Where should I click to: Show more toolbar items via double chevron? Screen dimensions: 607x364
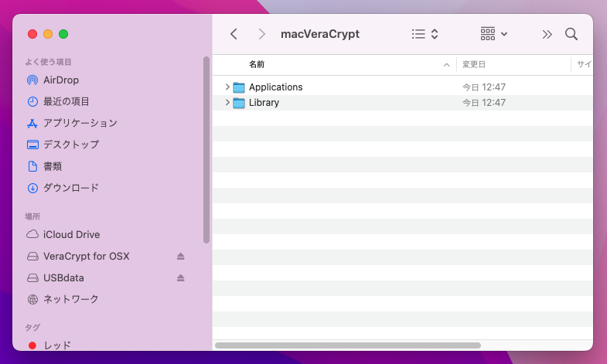point(547,34)
